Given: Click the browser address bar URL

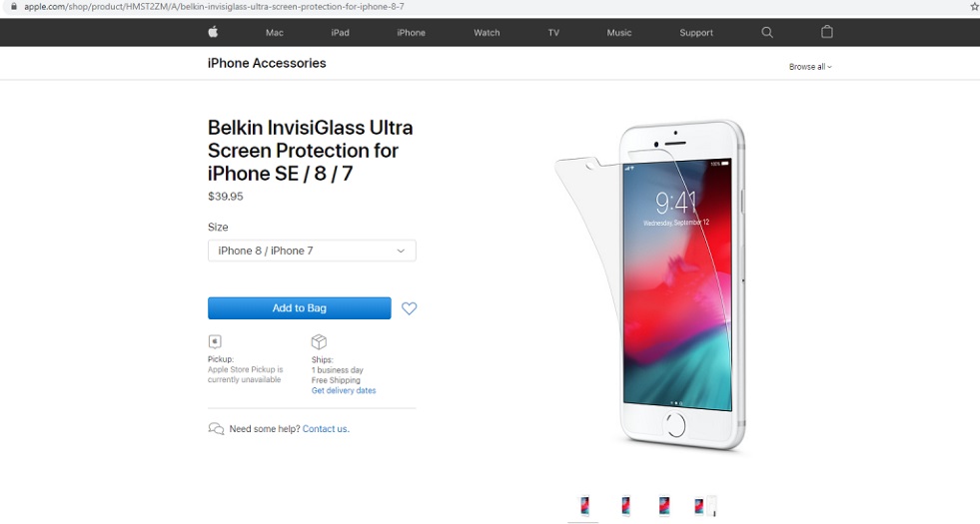Looking at the screenshot, I should (x=214, y=6).
